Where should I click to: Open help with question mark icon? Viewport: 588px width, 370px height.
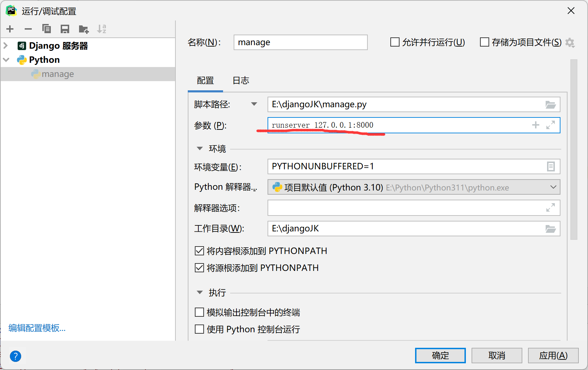(16, 356)
